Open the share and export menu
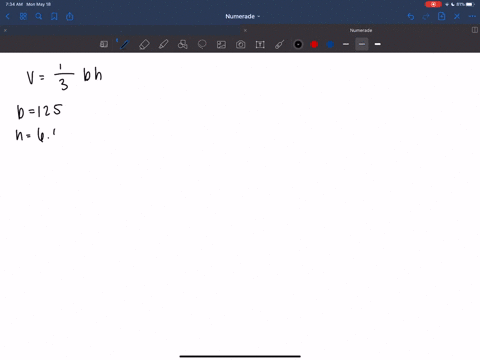The image size is (480, 360). point(69,16)
